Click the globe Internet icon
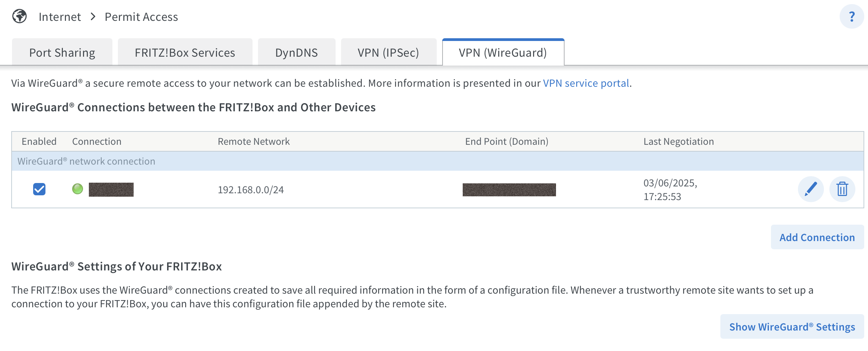 pos(19,16)
